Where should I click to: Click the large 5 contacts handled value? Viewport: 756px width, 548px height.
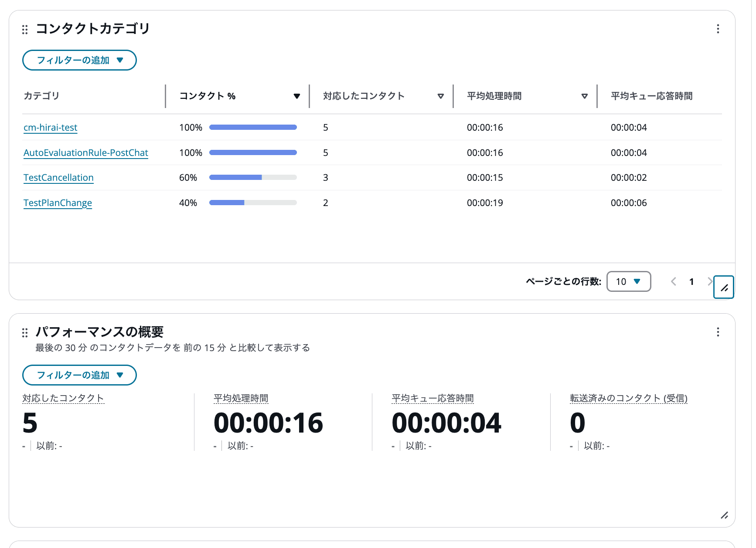click(x=30, y=423)
